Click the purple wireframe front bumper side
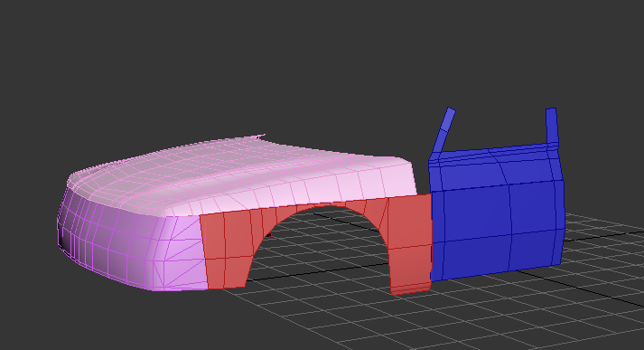 (111, 242)
